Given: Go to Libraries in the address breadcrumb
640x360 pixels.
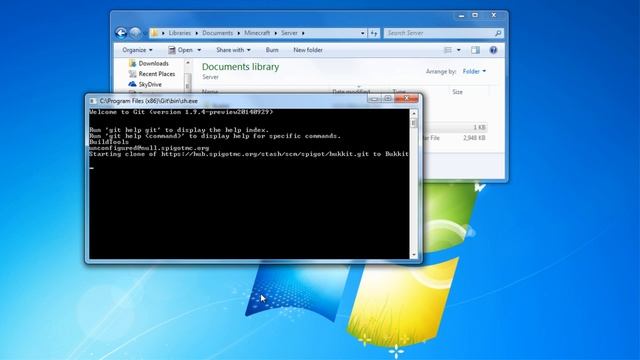Looking at the screenshot, I should (180, 33).
